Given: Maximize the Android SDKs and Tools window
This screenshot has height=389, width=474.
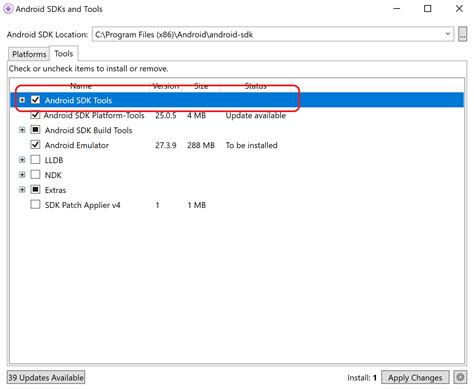Looking at the screenshot, I should pyautogui.click(x=427, y=9).
